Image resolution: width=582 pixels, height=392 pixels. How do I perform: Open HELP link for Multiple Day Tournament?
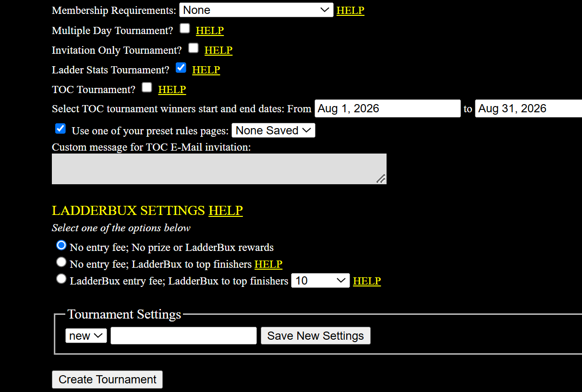pyautogui.click(x=209, y=31)
